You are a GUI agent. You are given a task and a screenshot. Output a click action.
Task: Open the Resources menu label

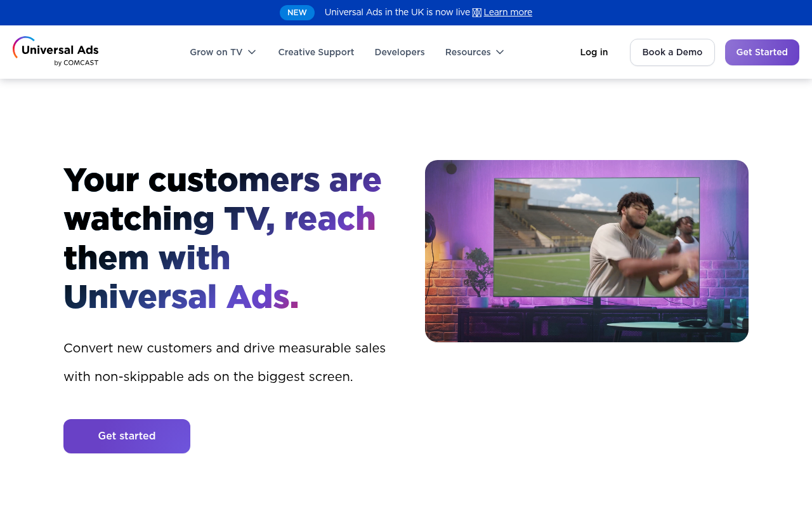[x=468, y=52]
